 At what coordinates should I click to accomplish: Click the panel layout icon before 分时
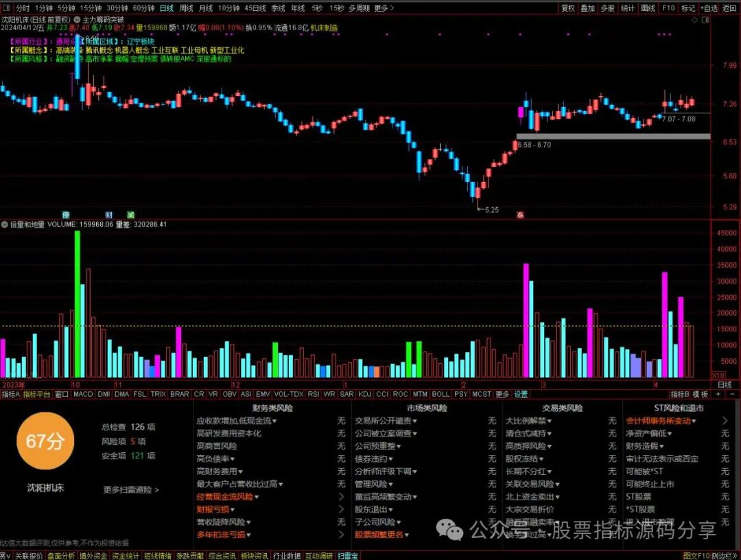coord(7,8)
